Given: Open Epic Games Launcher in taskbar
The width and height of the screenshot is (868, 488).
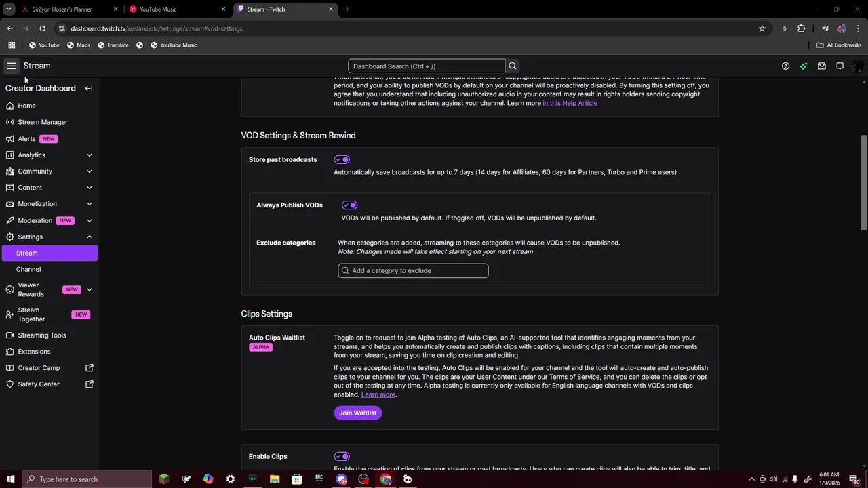Looking at the screenshot, I should 319,479.
